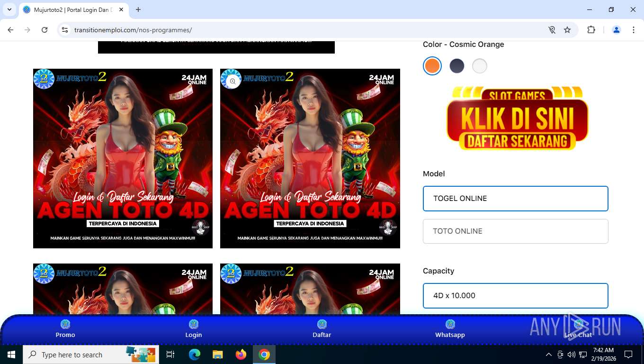Open the notification center icon

628,355
